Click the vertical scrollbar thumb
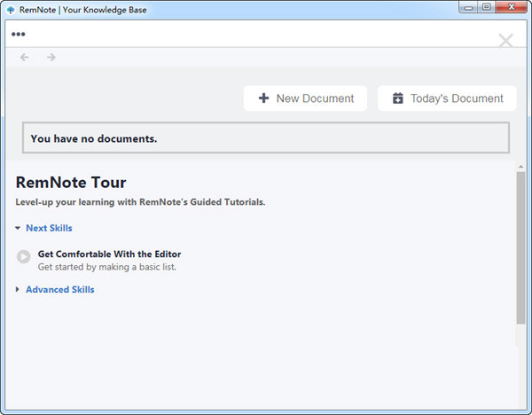The height and width of the screenshot is (415, 532). pyautogui.click(x=520, y=248)
